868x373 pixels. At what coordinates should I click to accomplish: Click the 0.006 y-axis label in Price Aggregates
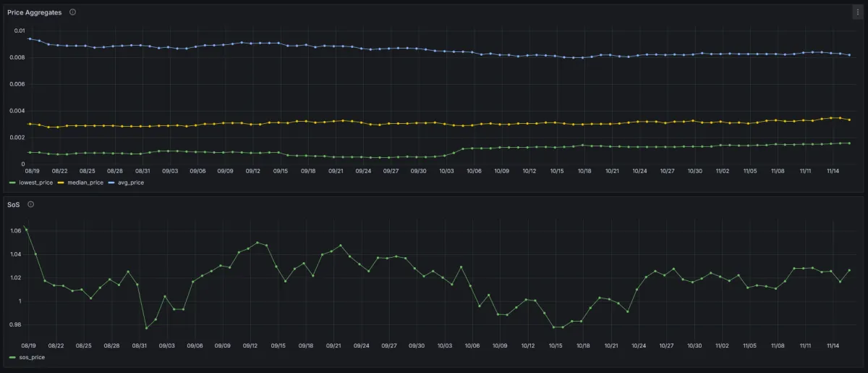pos(17,84)
